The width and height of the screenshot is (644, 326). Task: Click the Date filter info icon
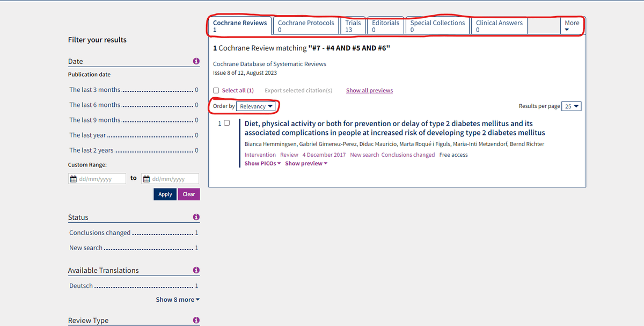tap(196, 61)
